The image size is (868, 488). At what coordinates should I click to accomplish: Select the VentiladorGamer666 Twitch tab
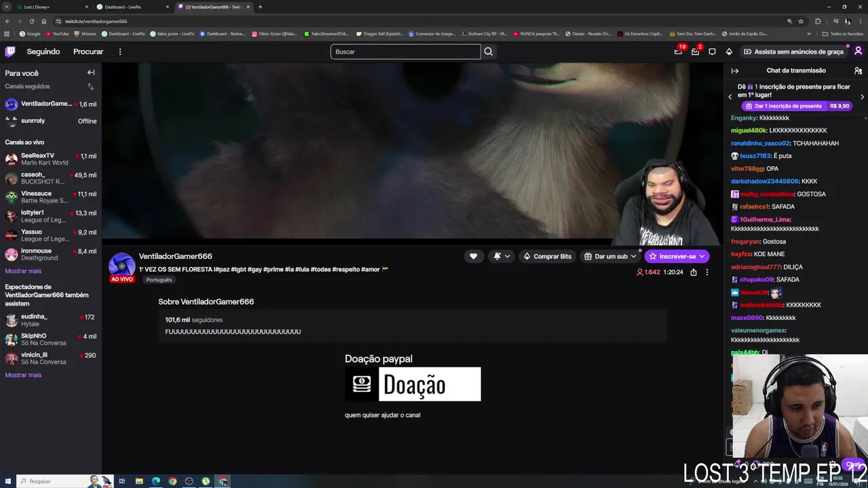[x=214, y=7]
